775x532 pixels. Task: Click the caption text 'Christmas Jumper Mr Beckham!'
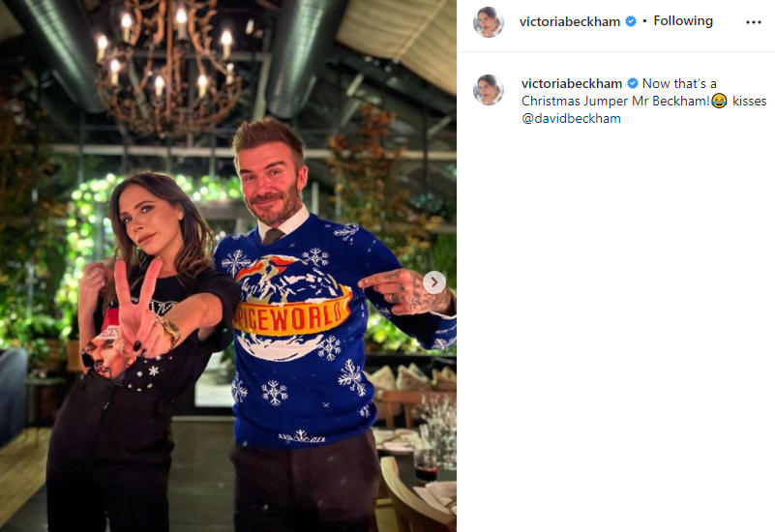pyautogui.click(x=616, y=102)
